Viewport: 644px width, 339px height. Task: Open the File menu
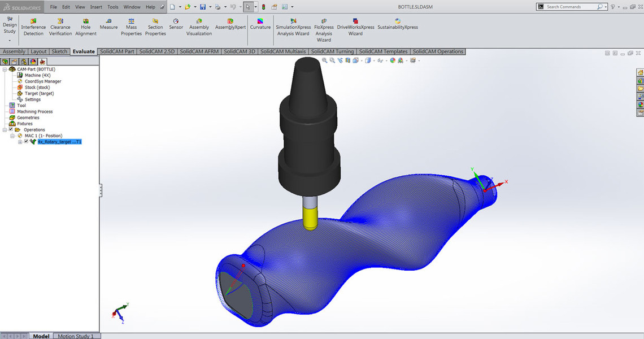click(x=54, y=7)
